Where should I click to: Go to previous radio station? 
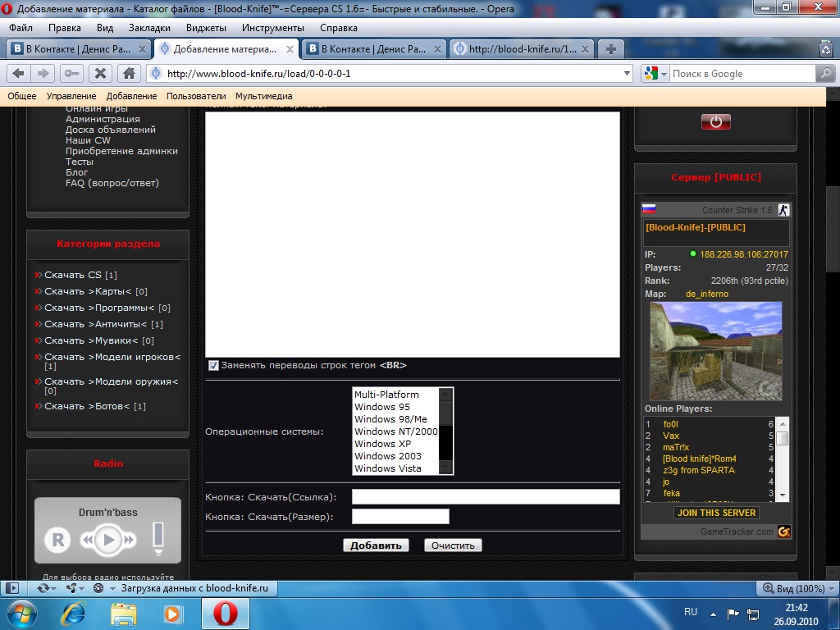87,540
